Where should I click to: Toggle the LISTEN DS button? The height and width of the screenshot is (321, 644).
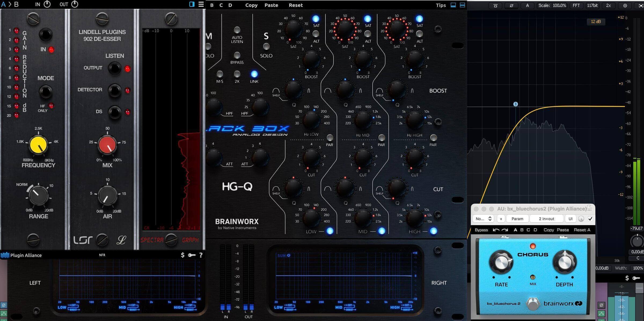(115, 112)
